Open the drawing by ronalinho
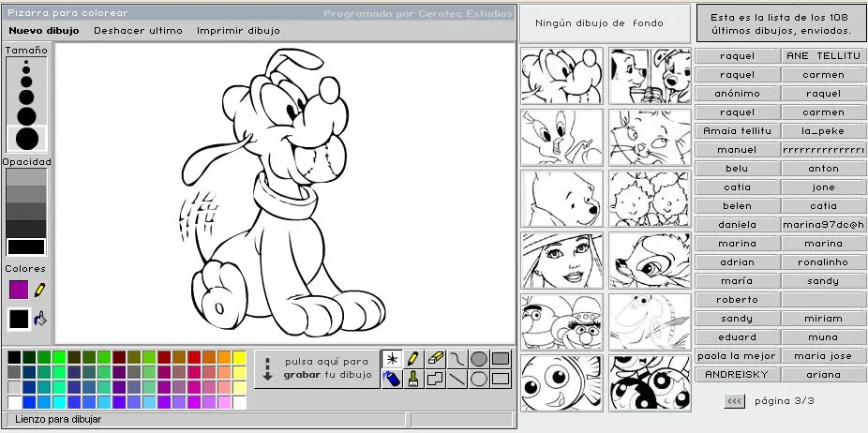The height and width of the screenshot is (433, 868). coord(823,261)
